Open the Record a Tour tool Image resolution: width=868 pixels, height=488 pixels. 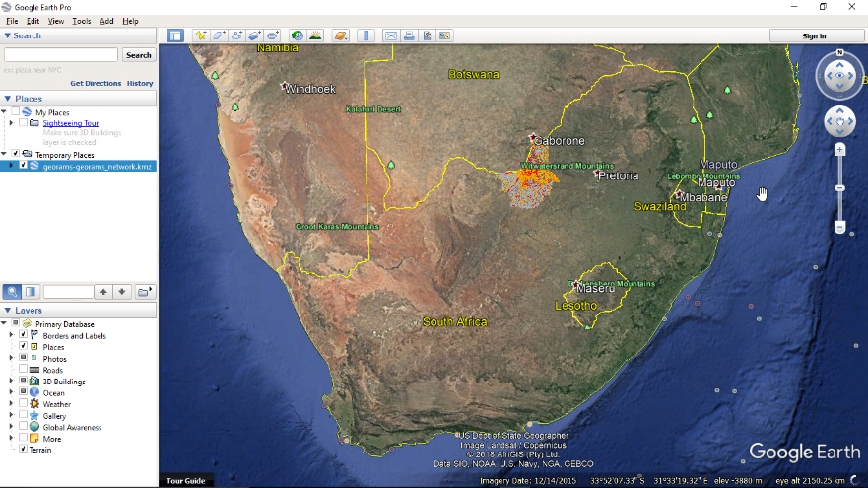pos(273,35)
